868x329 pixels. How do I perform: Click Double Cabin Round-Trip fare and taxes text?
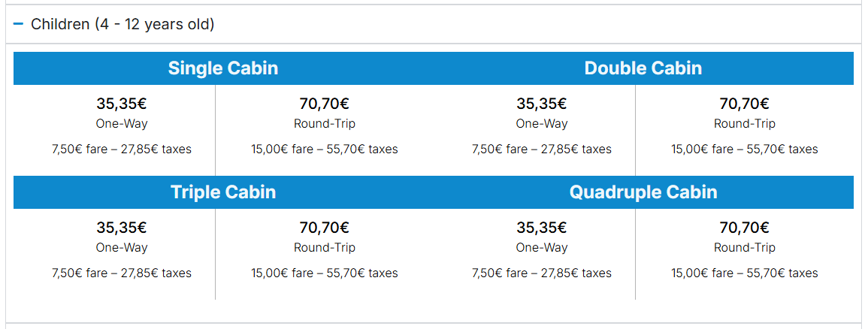coord(744,149)
